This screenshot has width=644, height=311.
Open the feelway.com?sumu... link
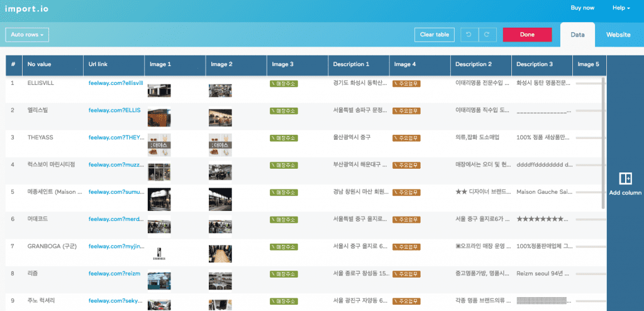click(x=116, y=192)
